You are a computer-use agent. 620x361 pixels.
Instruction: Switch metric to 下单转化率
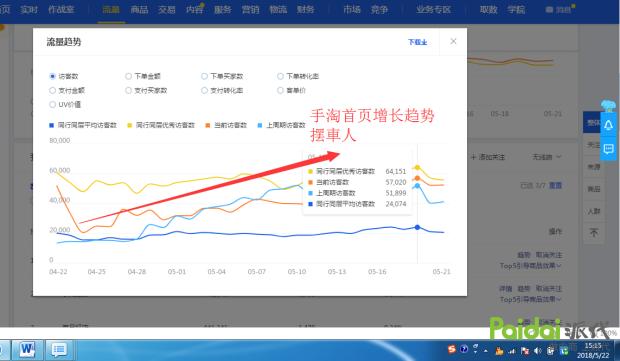pos(280,76)
